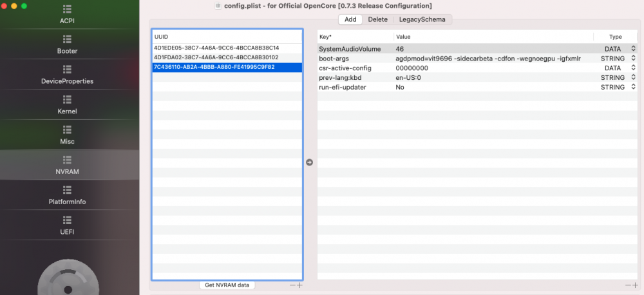The width and height of the screenshot is (644, 295).
Task: Click the config.plist document icon in title bar
Action: (218, 6)
